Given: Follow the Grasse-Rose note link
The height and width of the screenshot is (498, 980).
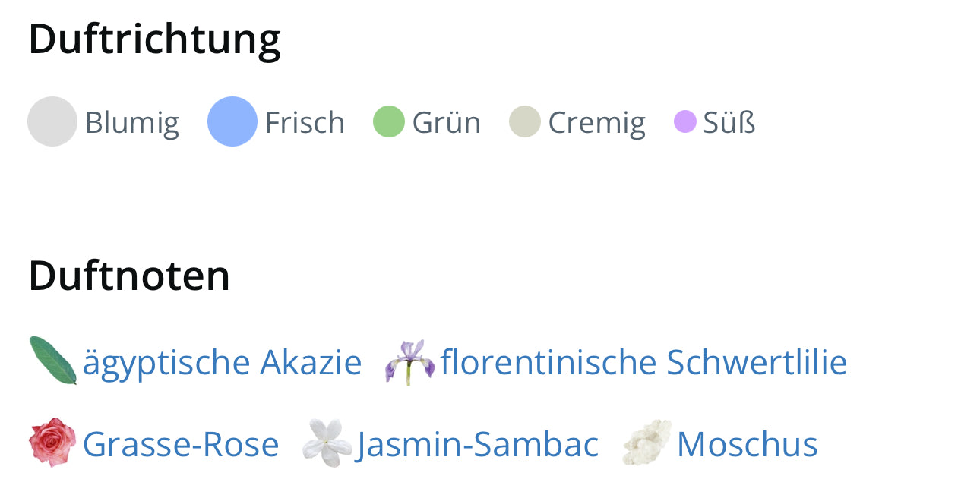Looking at the screenshot, I should (181, 444).
